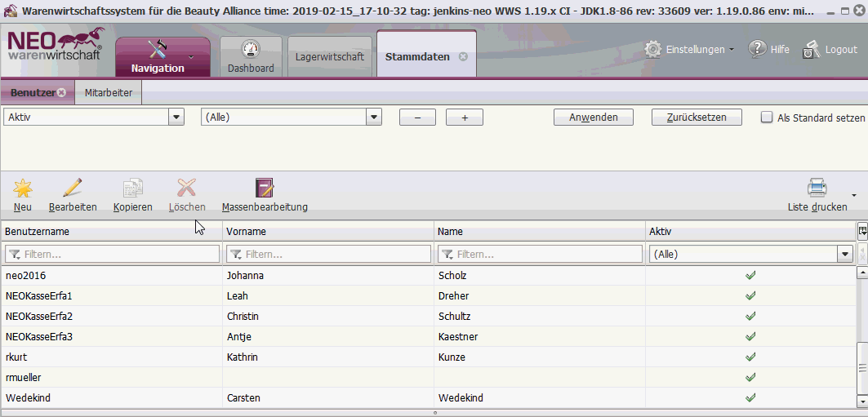
Task: Click active checkmark in NEOKasseErfa2 row
Action: tap(750, 317)
